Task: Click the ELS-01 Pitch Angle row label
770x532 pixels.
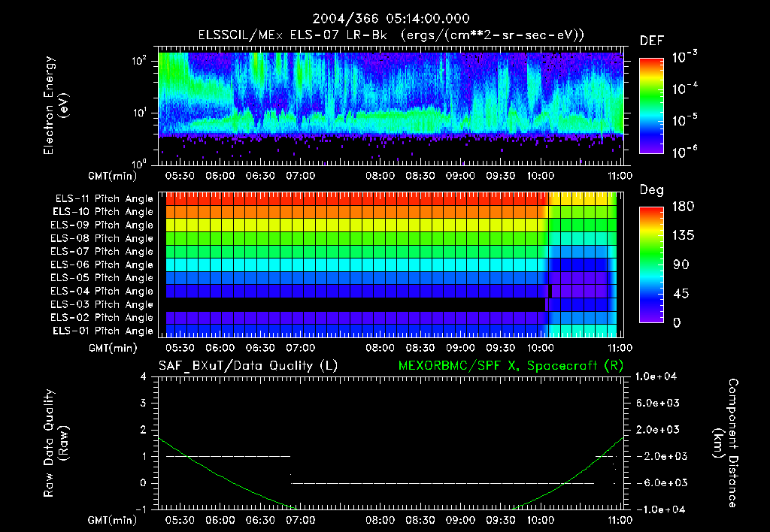Action: pyautogui.click(x=103, y=331)
